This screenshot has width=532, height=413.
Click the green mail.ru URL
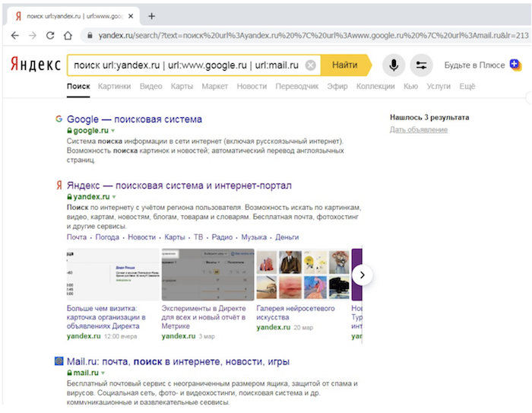pyautogui.click(x=86, y=373)
